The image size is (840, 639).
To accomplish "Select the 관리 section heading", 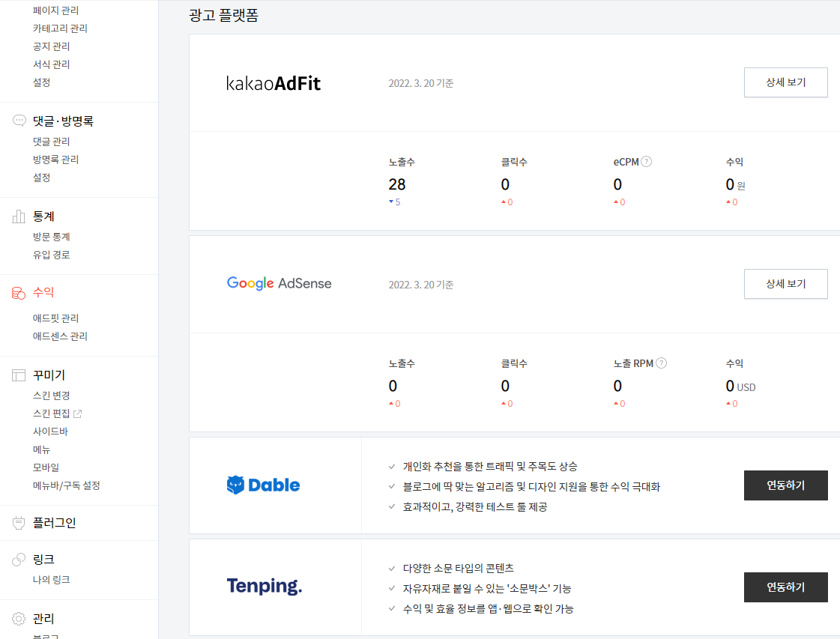I will tap(43, 619).
